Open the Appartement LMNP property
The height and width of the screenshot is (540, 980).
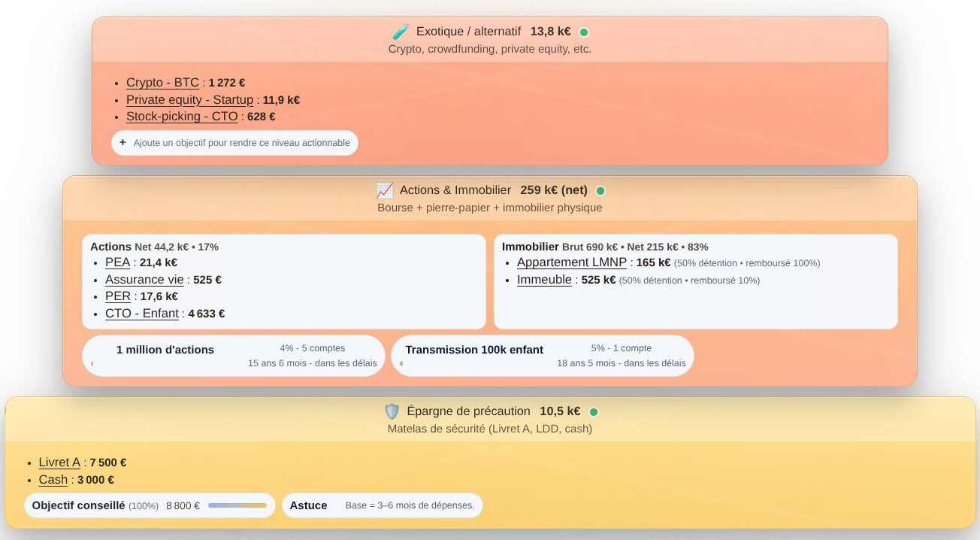(571, 262)
